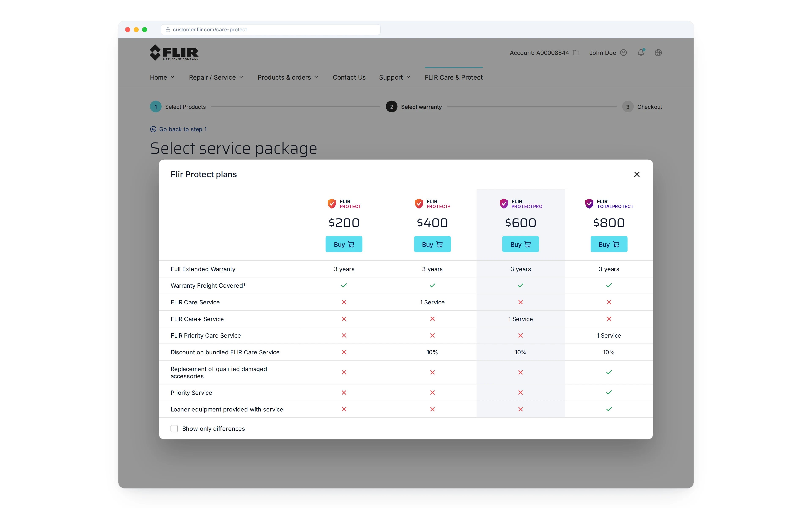
Task: Click the address bar lock icon
Action: (x=168, y=30)
